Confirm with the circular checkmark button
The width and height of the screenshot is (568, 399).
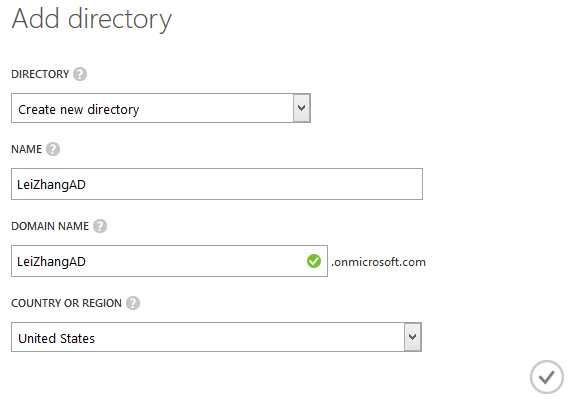coord(547,377)
